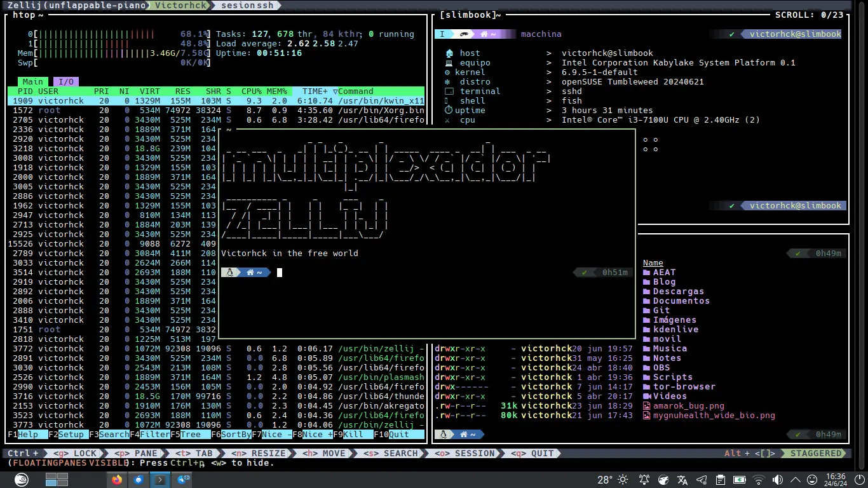This screenshot has width=868, height=488.
Task: Click the Name column header in file listing
Action: point(653,262)
